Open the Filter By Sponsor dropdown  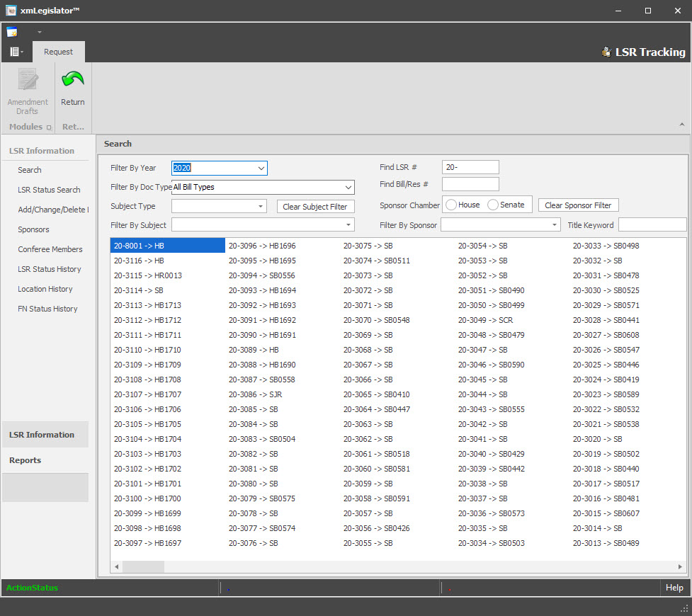coord(555,225)
